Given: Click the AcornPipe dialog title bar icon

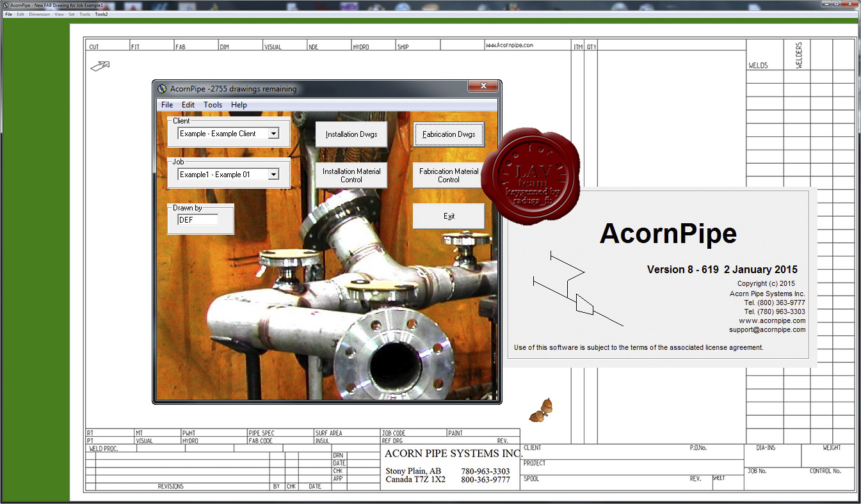Looking at the screenshot, I should 162,89.
